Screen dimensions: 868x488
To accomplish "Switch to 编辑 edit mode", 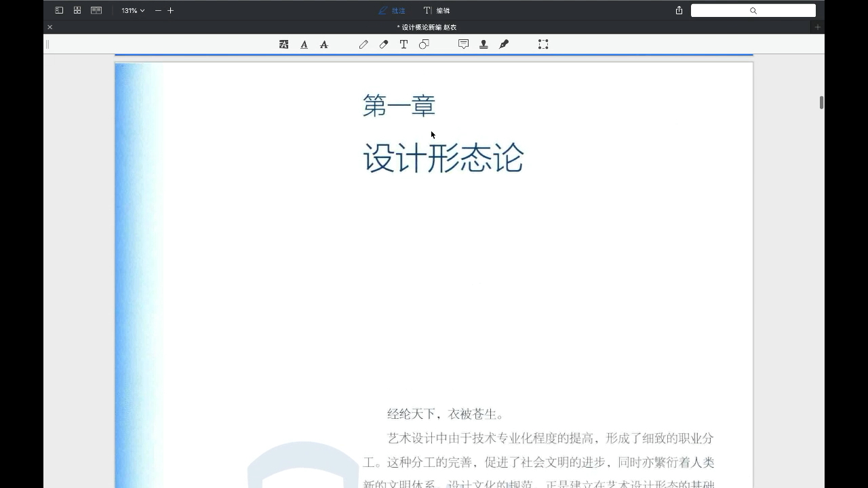I will 438,10.
